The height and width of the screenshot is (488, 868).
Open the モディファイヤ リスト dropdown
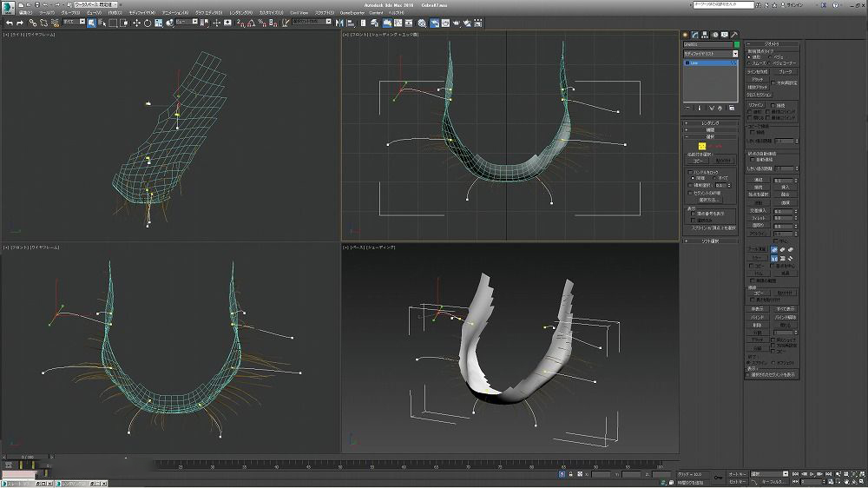click(x=710, y=54)
